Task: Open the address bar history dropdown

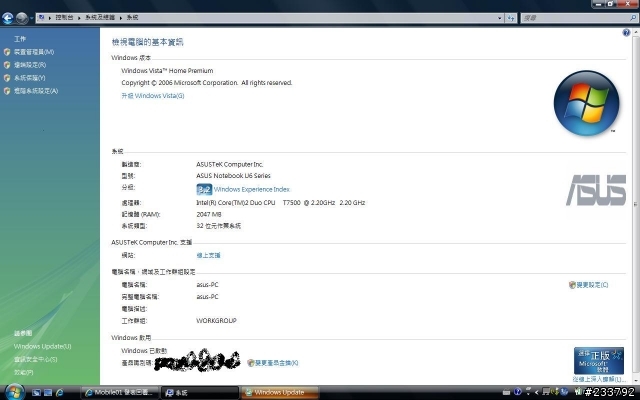Action: pyautogui.click(x=500, y=18)
